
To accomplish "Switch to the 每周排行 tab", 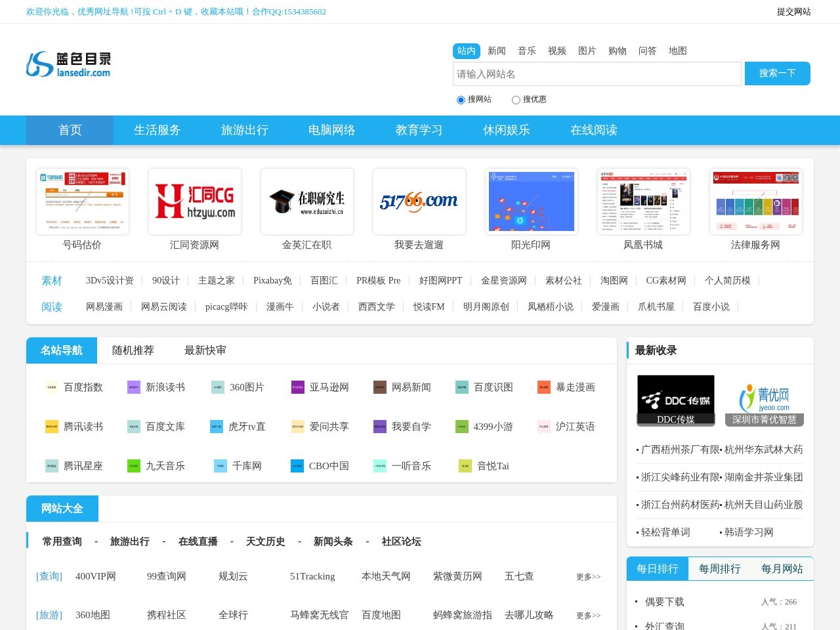I will pyautogui.click(x=719, y=569).
